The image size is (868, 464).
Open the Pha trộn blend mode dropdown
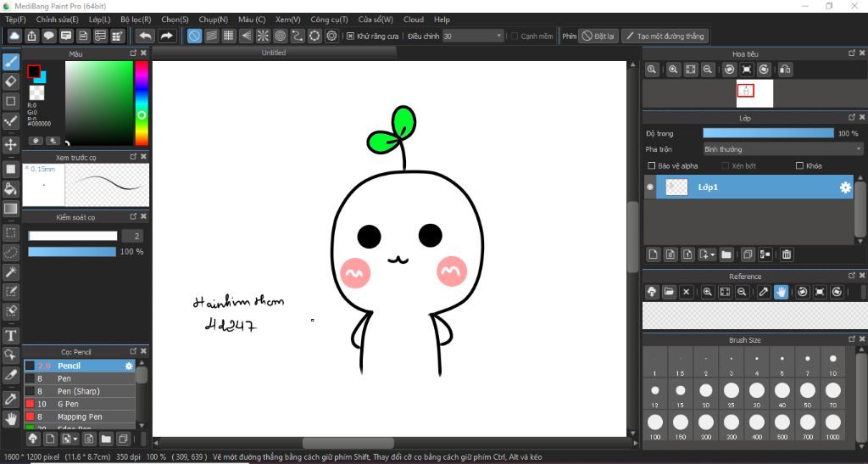[x=783, y=148]
